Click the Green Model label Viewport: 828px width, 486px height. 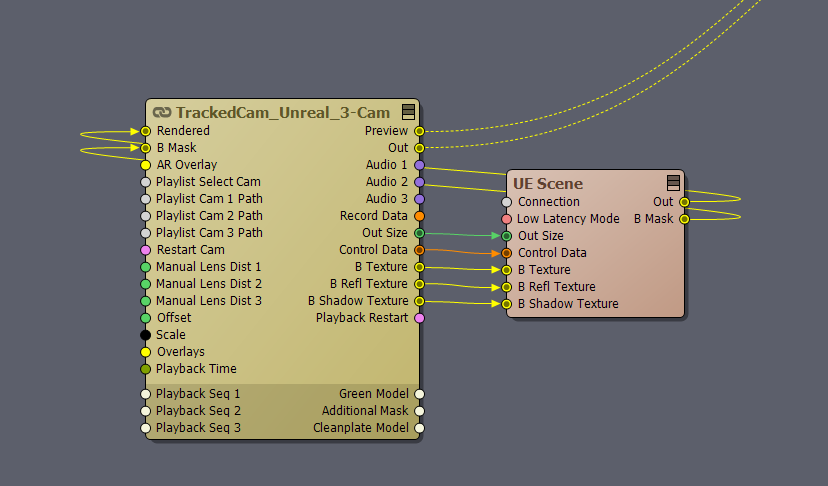coord(374,394)
